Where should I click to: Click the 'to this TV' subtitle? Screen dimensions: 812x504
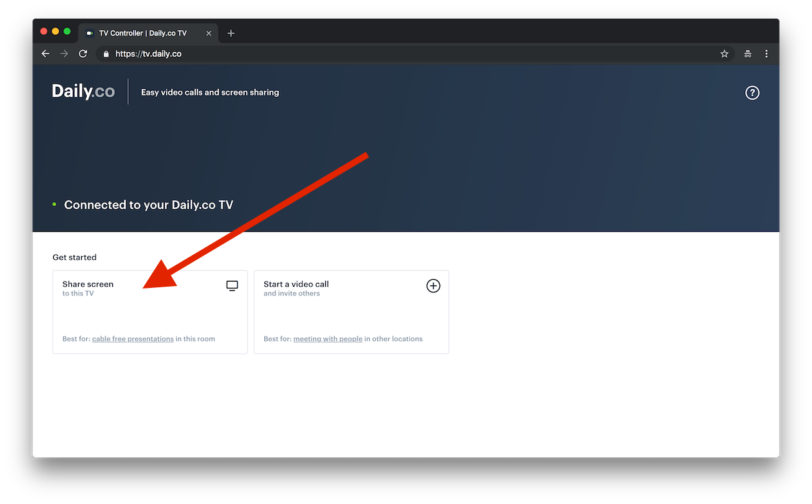[78, 294]
